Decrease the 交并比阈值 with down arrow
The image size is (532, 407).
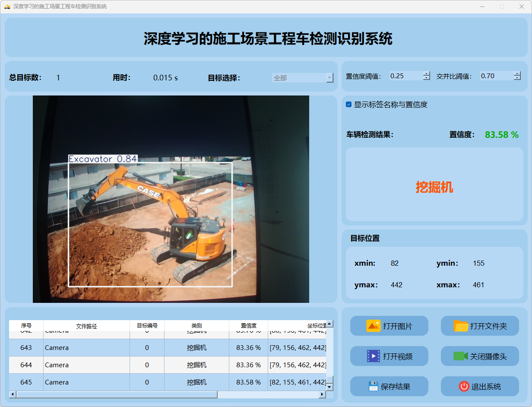click(x=517, y=78)
